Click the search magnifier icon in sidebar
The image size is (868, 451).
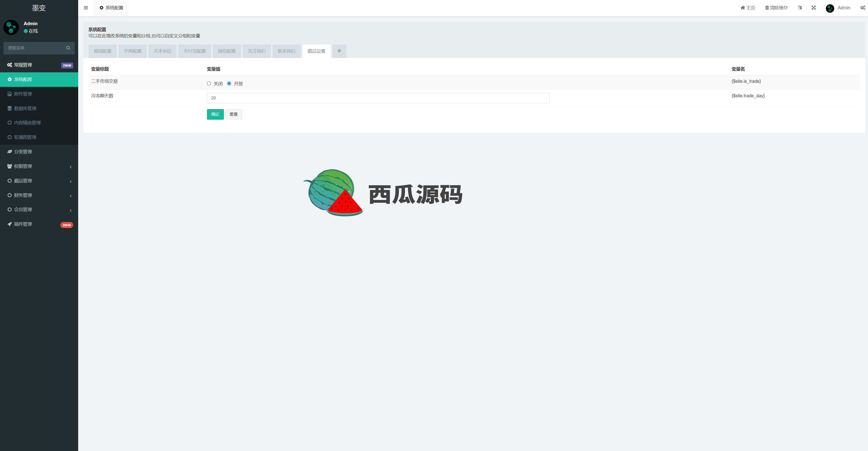(x=68, y=48)
